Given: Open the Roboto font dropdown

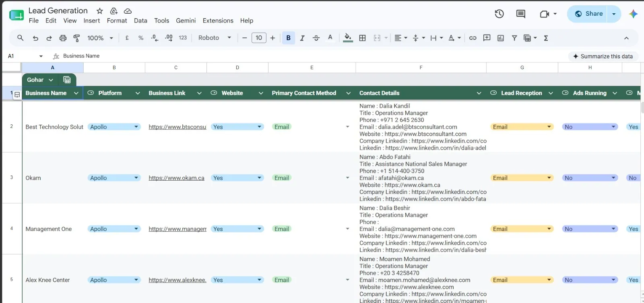Looking at the screenshot, I should pyautogui.click(x=215, y=38).
